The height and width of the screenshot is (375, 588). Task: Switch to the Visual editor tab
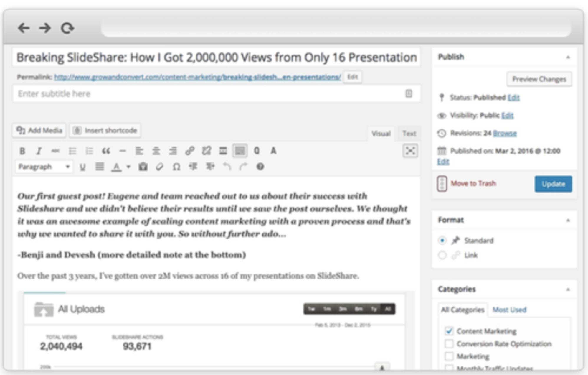381,134
